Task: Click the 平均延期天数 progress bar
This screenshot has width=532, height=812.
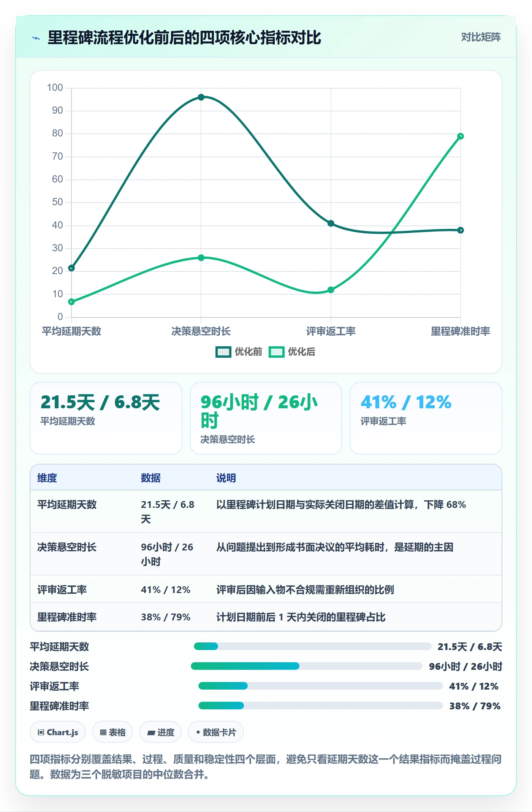Action: pyautogui.click(x=312, y=646)
